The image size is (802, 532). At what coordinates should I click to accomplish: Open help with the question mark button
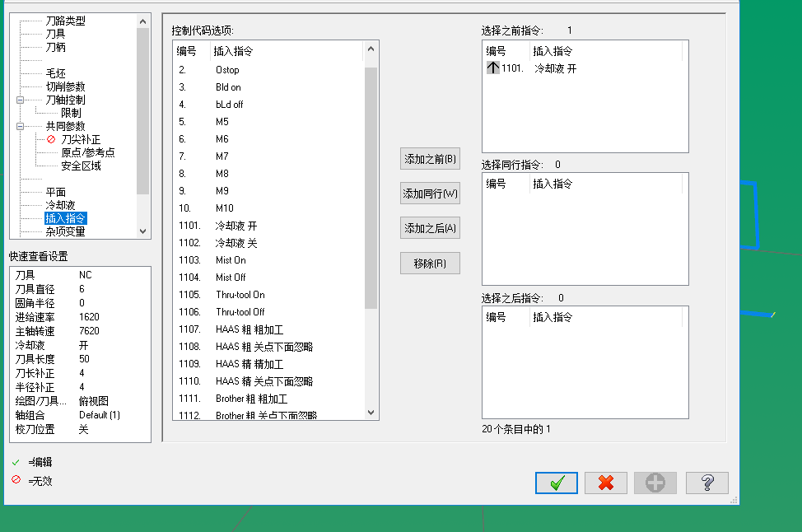[706, 483]
